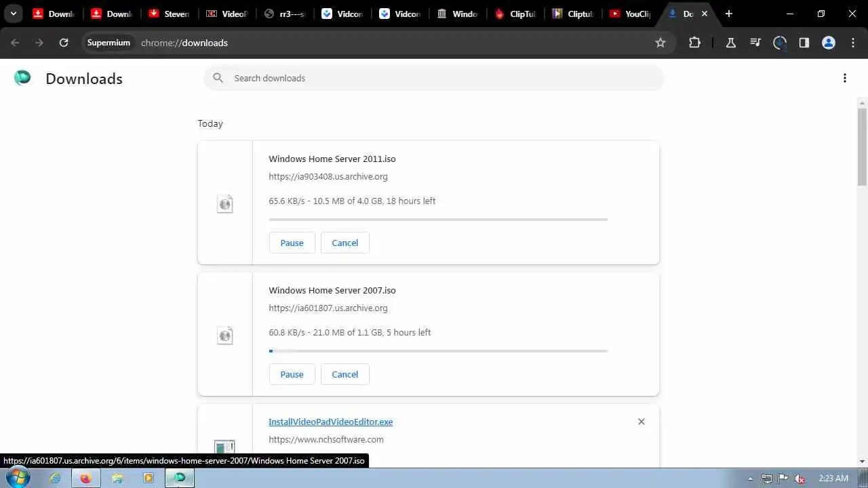Click the '18 hours left' status text

click(411, 201)
